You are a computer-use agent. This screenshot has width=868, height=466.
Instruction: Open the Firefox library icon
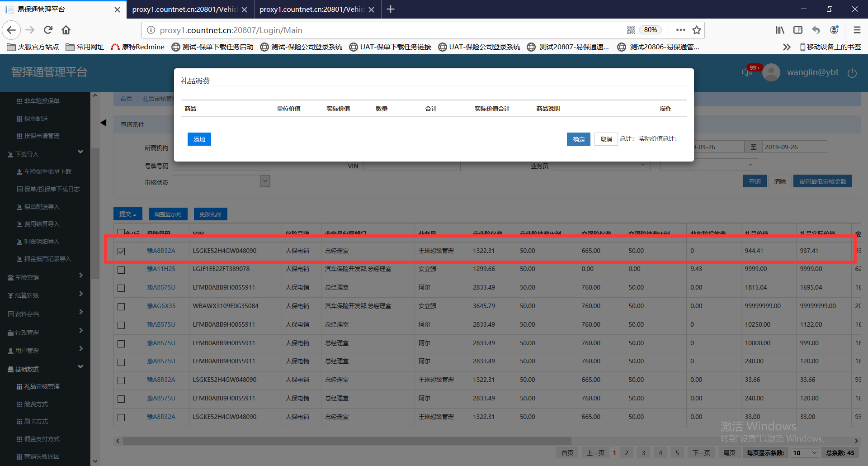(x=780, y=30)
